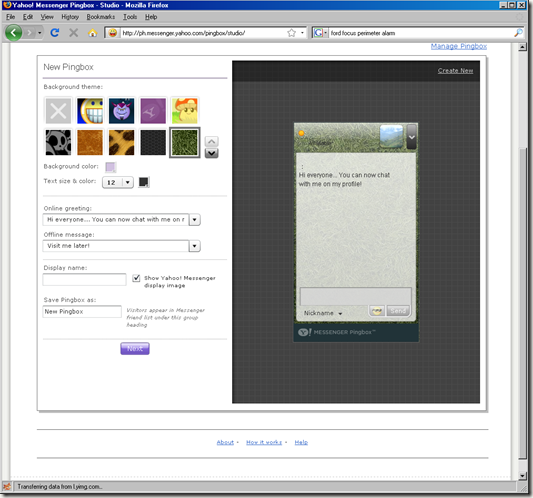The image size is (533, 498).
Task: Open the text size 12 dropdown
Action: (x=118, y=183)
